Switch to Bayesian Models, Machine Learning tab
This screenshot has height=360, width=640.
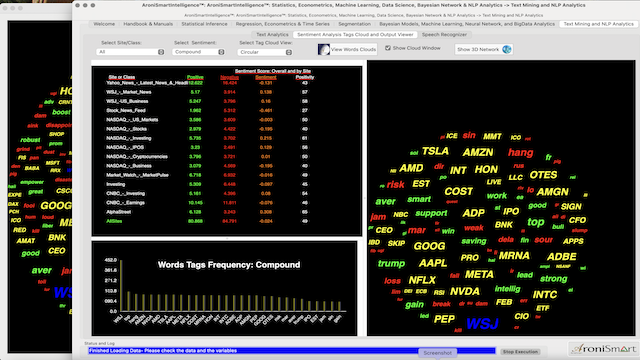[467, 24]
